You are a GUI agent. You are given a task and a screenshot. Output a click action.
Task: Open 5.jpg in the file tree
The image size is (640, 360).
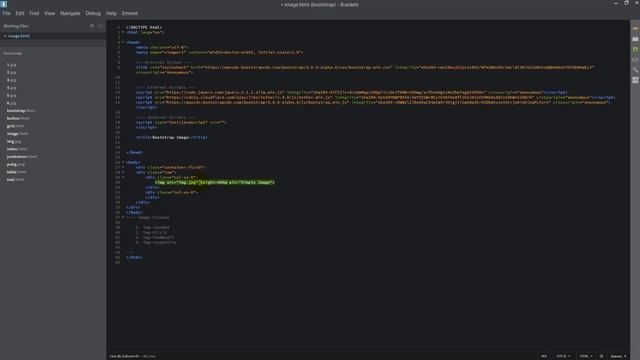(x=11, y=96)
